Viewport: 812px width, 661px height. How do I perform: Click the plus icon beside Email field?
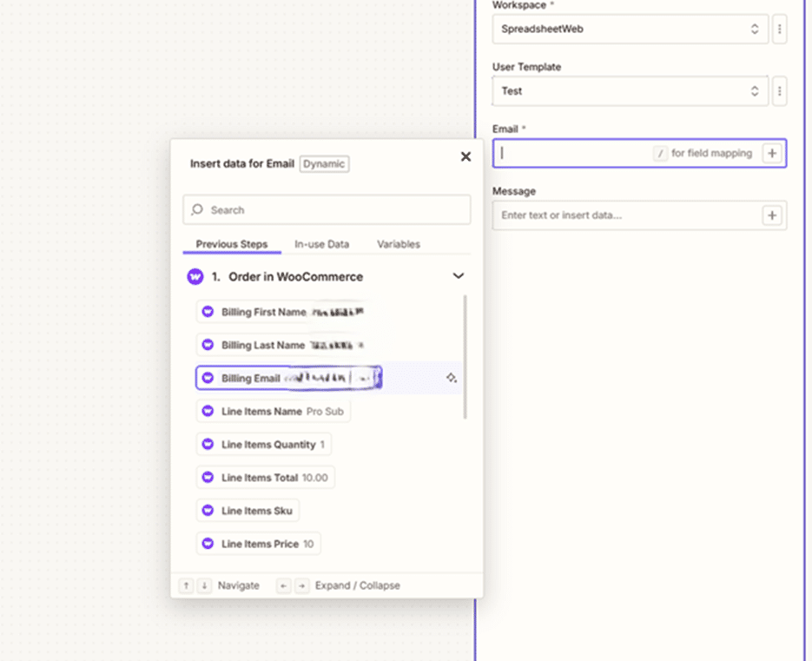[x=772, y=154]
